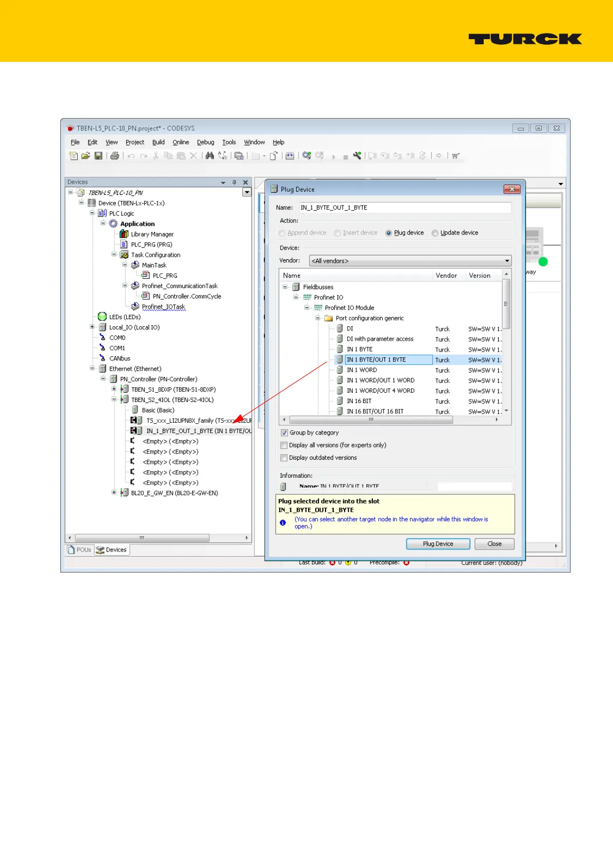613x868 pixels.
Task: Click the PLC_PRG (PRG) document icon
Action: (x=124, y=244)
